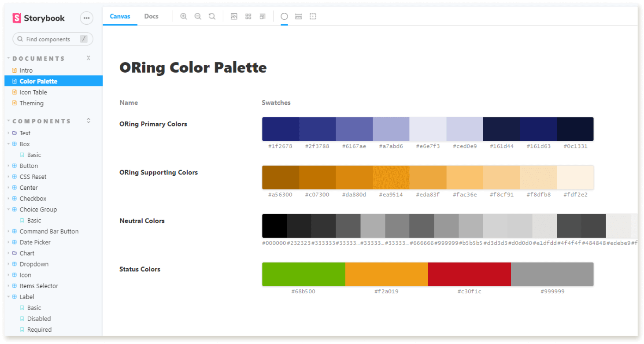Toggle the measure tool icon
Screen dimensions: 644x344
coord(298,16)
